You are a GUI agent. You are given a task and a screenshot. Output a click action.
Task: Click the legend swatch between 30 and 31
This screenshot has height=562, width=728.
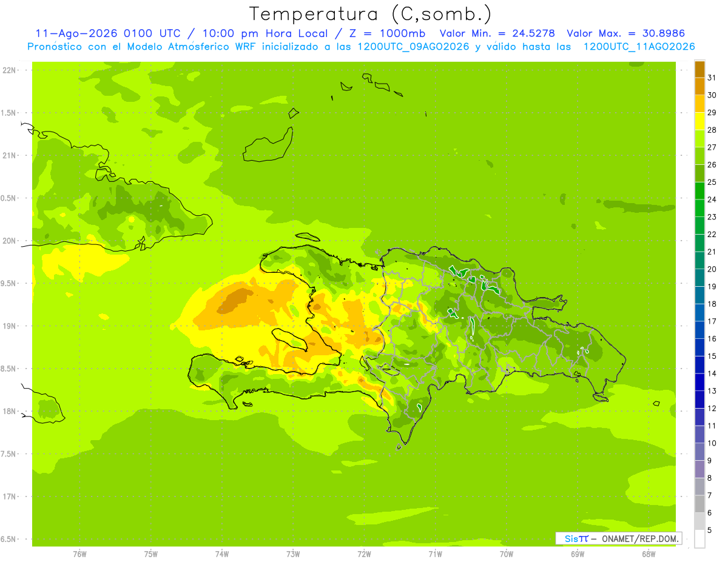click(699, 87)
